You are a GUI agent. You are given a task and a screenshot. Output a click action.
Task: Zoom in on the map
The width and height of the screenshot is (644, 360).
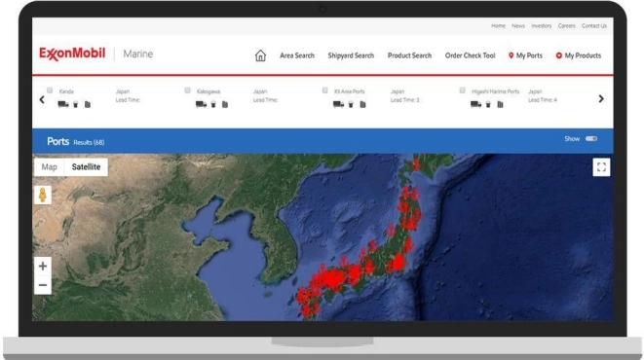[43, 266]
